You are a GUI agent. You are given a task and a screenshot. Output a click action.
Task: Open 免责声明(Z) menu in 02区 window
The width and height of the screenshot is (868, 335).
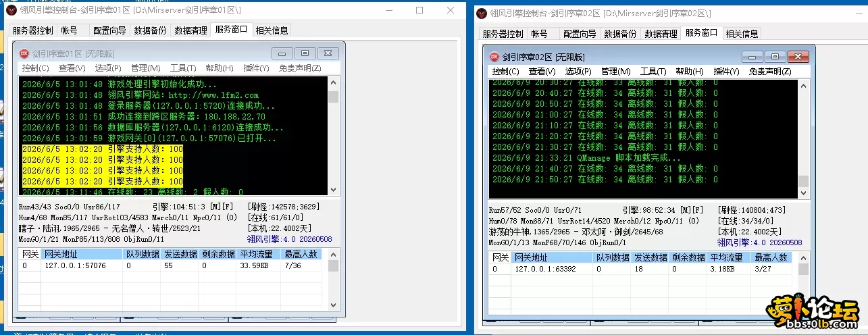point(769,72)
